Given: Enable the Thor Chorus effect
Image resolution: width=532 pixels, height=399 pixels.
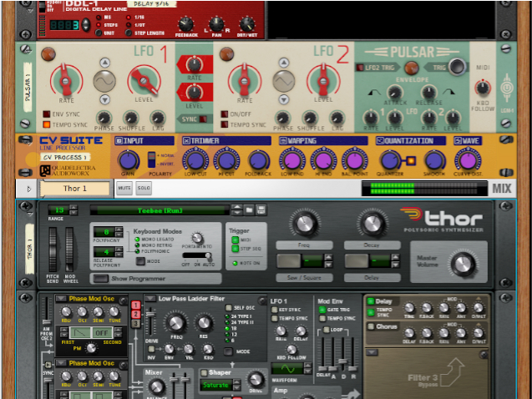Looking at the screenshot, I should (371, 326).
